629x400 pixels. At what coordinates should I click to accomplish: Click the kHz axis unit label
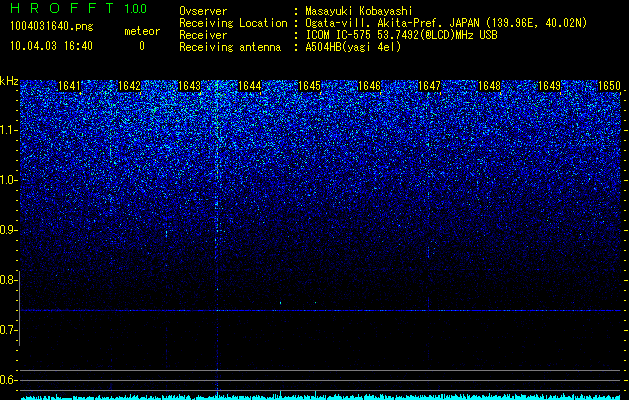pos(9,81)
